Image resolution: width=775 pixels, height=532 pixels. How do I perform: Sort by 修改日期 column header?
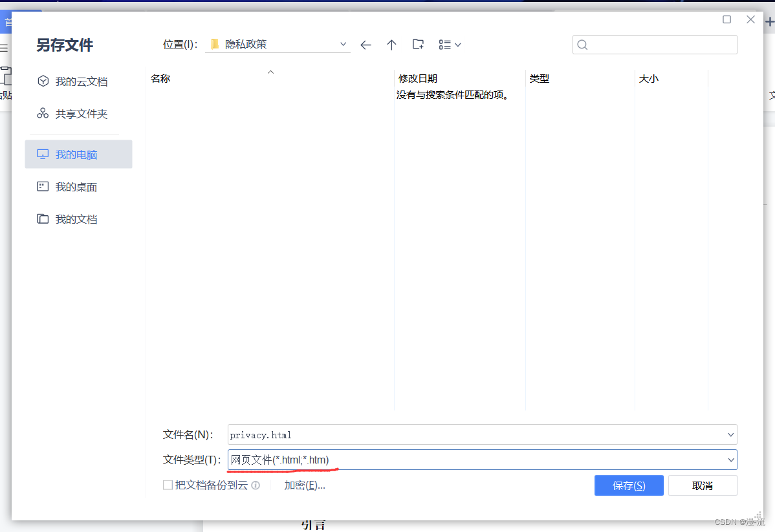click(x=418, y=79)
